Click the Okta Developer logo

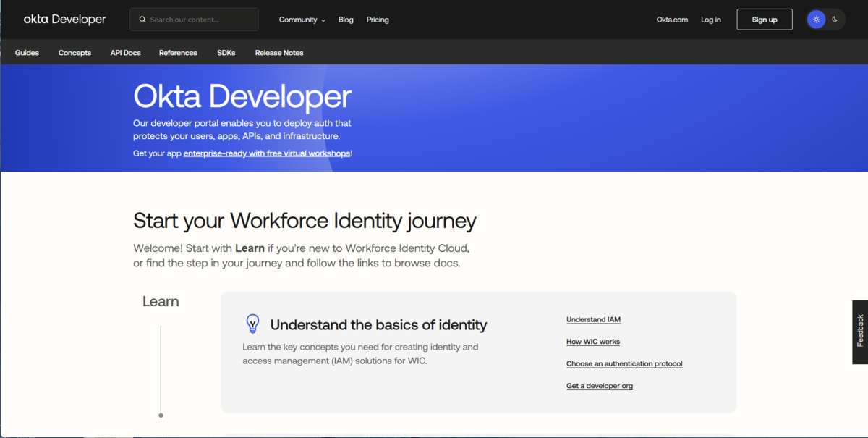pyautogui.click(x=64, y=20)
